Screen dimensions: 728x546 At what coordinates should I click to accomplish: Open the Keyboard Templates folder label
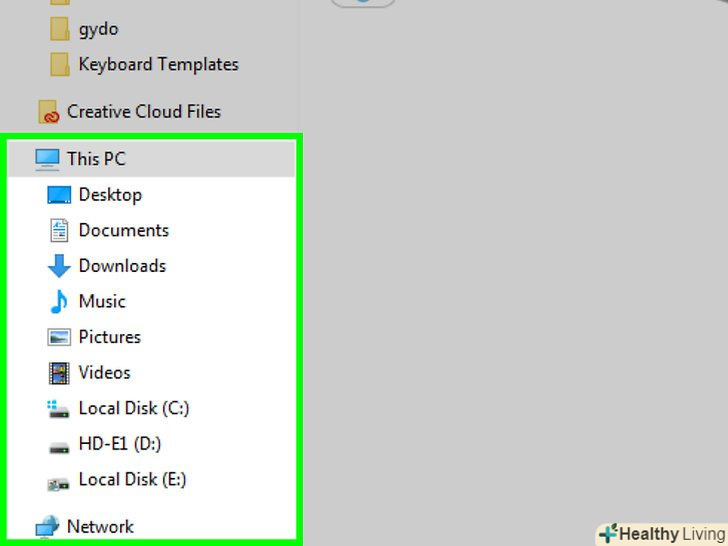(158, 64)
